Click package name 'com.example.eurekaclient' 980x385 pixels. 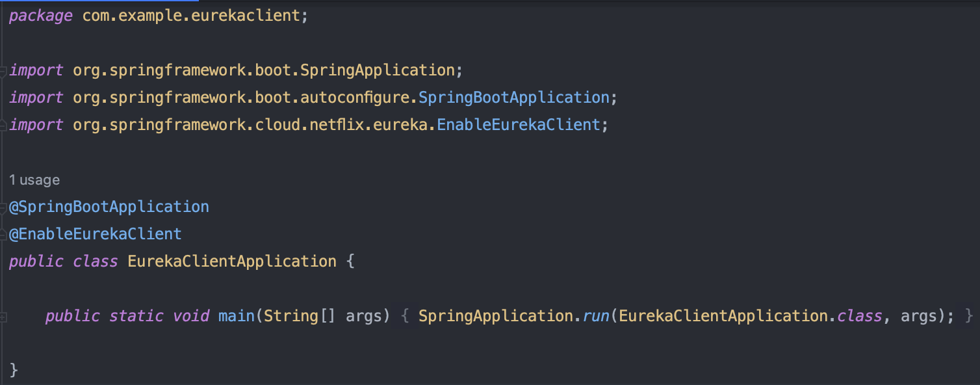(x=191, y=16)
